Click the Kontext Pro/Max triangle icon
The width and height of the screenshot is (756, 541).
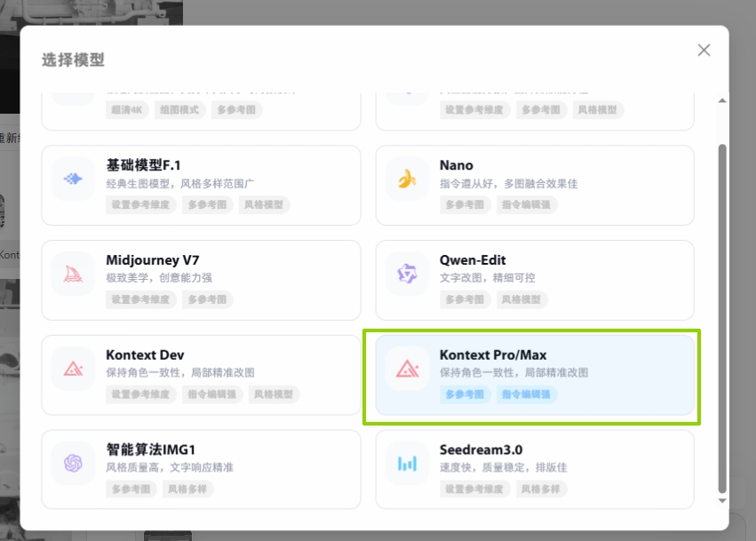click(407, 369)
